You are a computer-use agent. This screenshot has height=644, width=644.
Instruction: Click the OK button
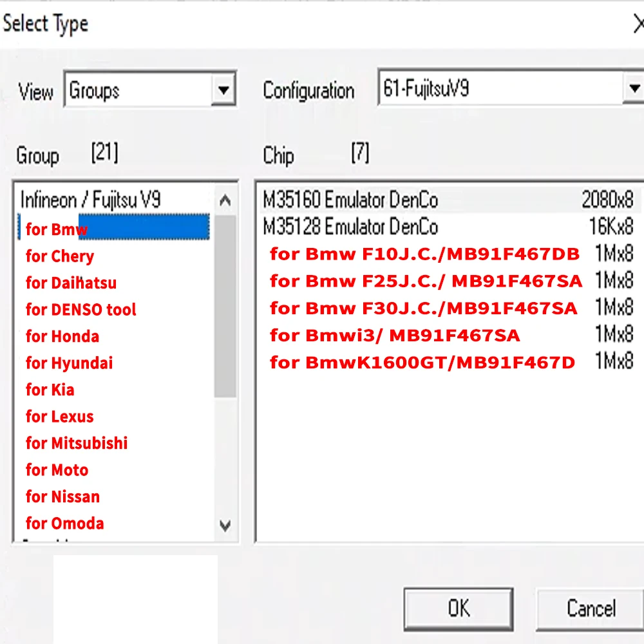click(459, 609)
